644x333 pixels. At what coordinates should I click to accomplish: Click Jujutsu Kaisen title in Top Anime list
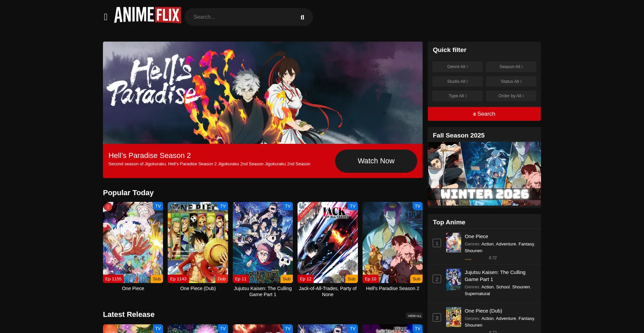(495, 276)
